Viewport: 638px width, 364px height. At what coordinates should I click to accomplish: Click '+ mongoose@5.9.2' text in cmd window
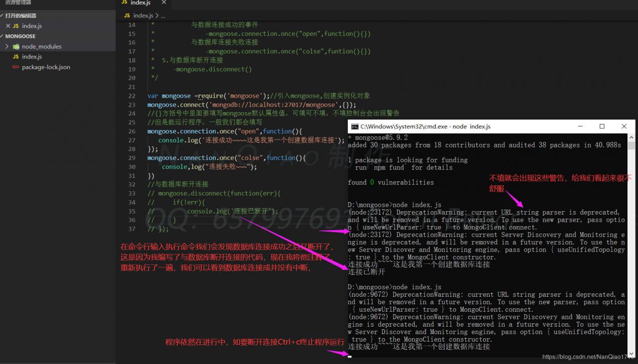(378, 137)
